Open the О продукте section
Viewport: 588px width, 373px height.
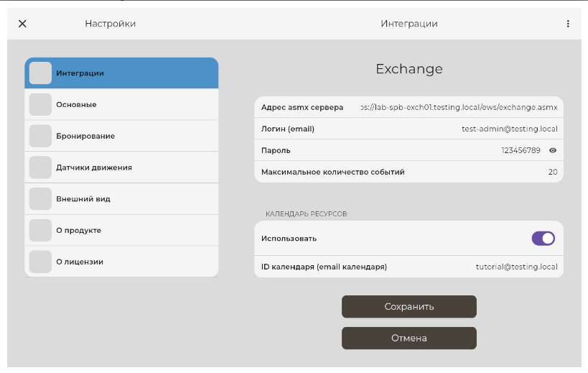coord(121,231)
